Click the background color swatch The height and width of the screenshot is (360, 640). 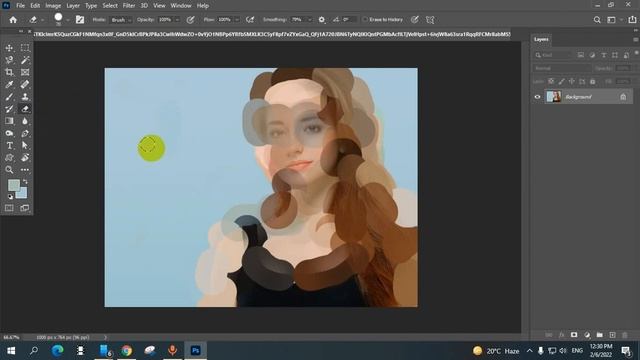click(22, 193)
